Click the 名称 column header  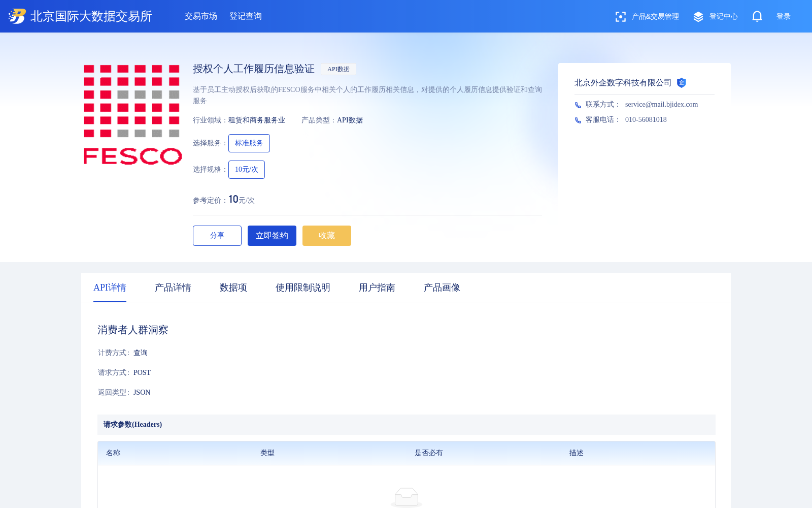(113, 453)
